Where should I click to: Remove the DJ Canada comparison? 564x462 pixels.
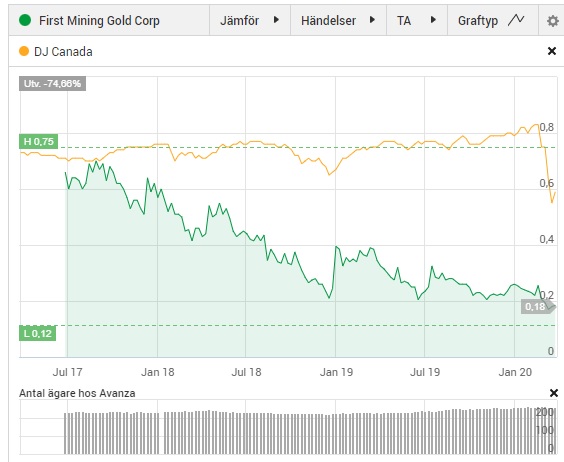click(551, 51)
